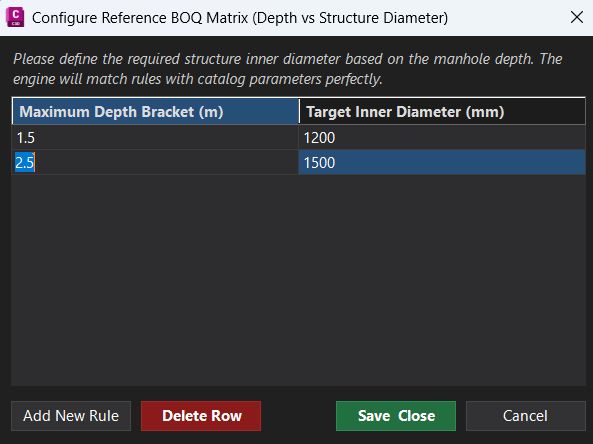Click the divider between the two column headers
Image resolution: width=593 pixels, height=444 pixels.
pos(299,112)
